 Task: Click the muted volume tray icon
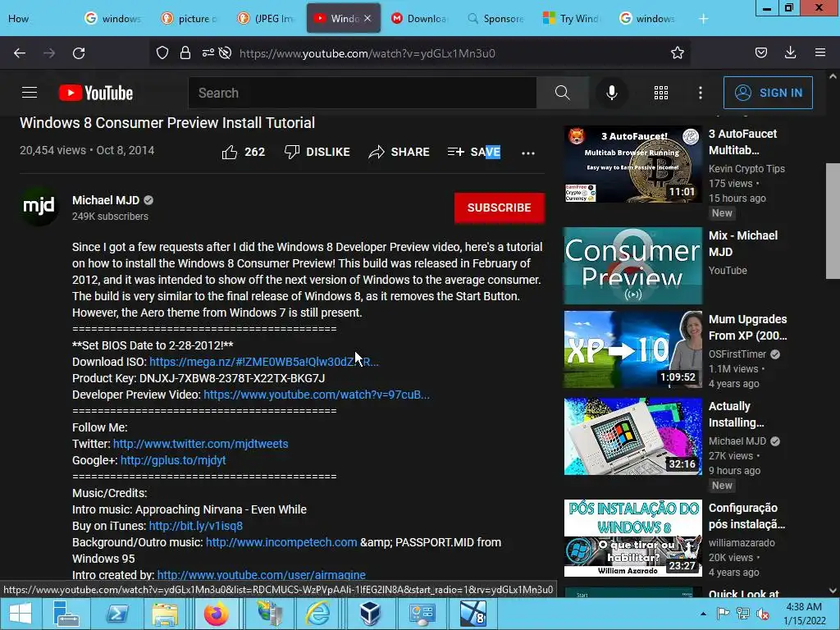pyautogui.click(x=763, y=614)
